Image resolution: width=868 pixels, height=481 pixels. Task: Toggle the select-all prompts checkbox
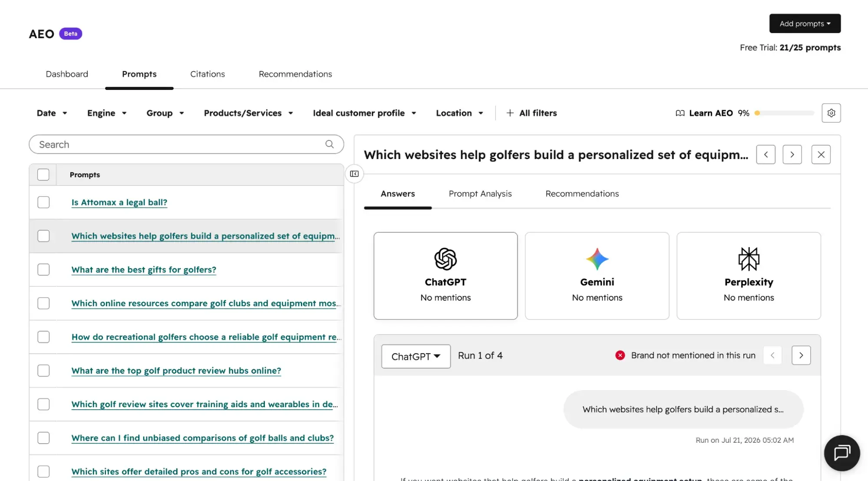pyautogui.click(x=43, y=175)
